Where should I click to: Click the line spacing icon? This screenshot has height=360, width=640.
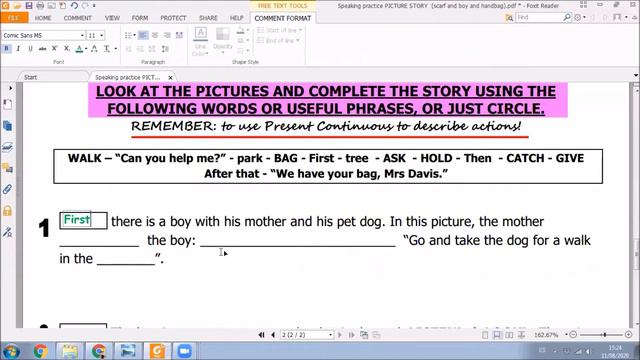[x=165, y=49]
